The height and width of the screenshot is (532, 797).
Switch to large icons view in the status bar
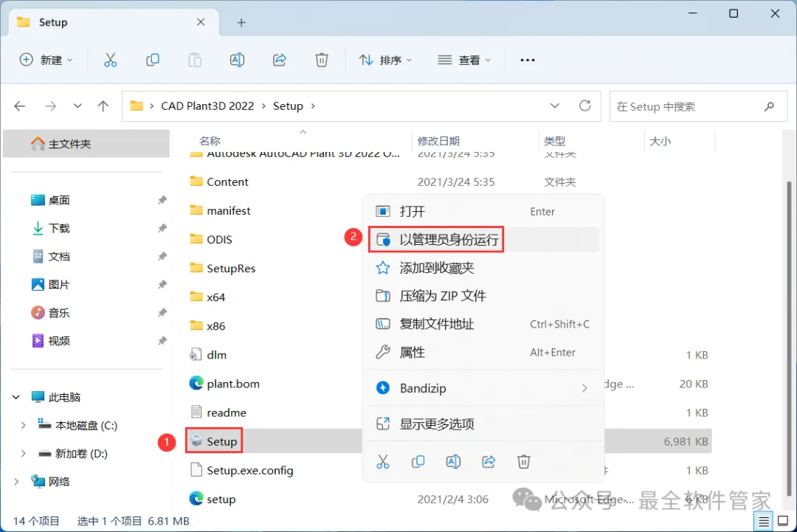(783, 522)
